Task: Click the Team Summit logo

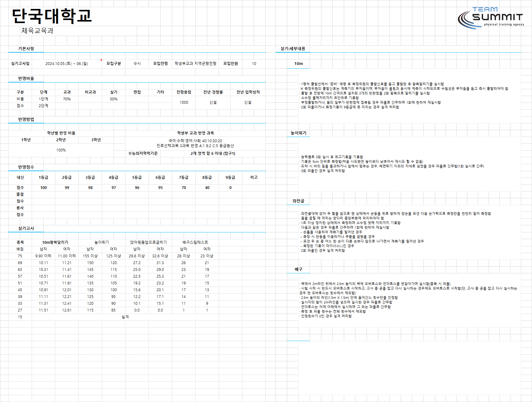Action: (x=491, y=18)
